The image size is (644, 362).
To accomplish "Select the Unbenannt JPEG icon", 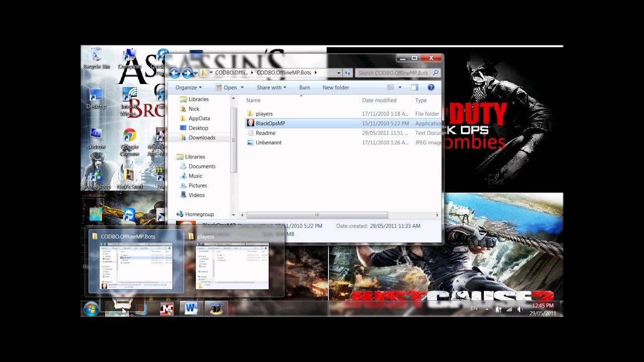I will coord(250,143).
